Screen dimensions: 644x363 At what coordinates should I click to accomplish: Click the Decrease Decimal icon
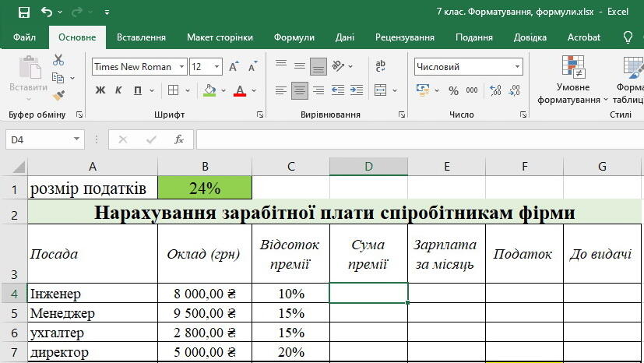(x=514, y=90)
